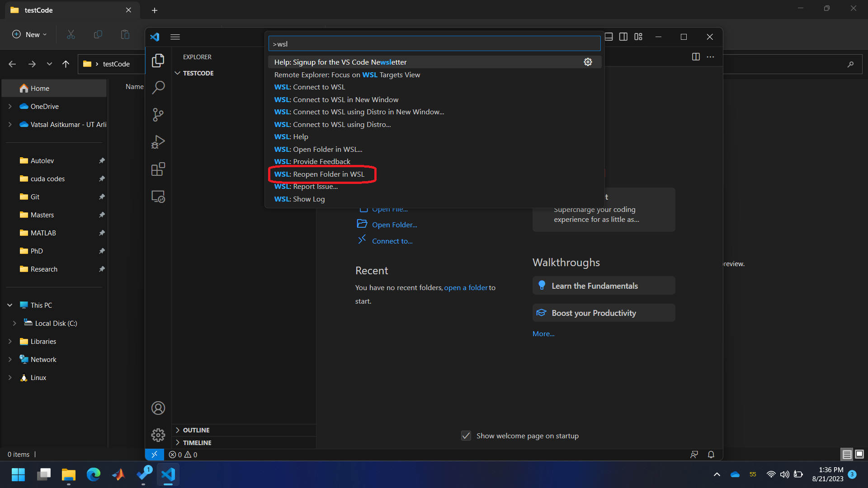The image size is (868, 488).
Task: Collapse the TESTCODE folder section
Action: click(198, 73)
